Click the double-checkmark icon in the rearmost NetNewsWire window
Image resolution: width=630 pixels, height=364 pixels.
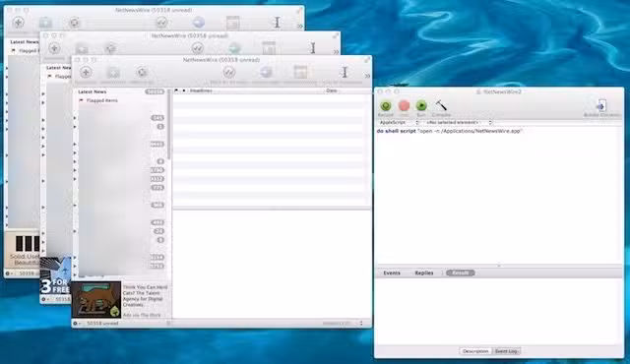[x=161, y=23]
